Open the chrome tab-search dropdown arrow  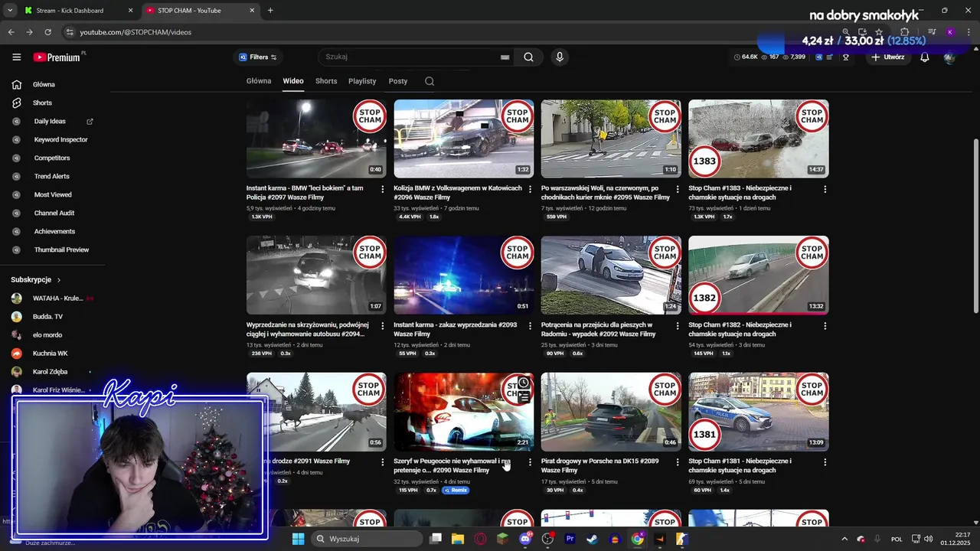pos(10,11)
